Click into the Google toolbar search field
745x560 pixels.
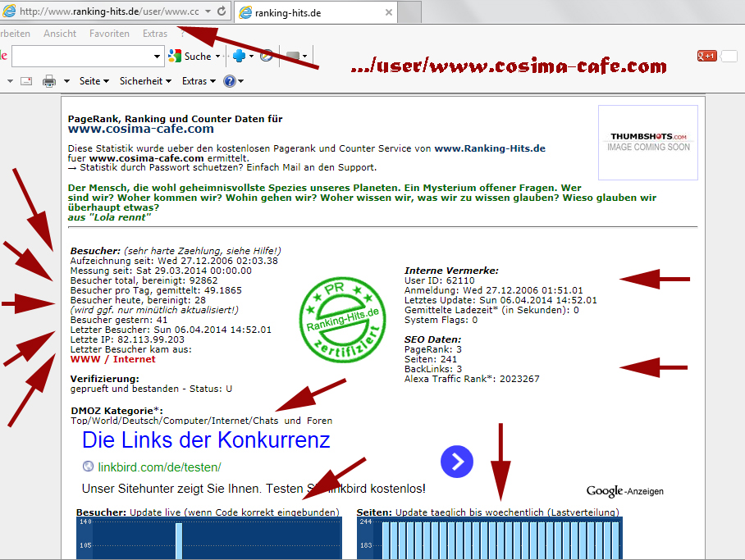tap(82, 57)
